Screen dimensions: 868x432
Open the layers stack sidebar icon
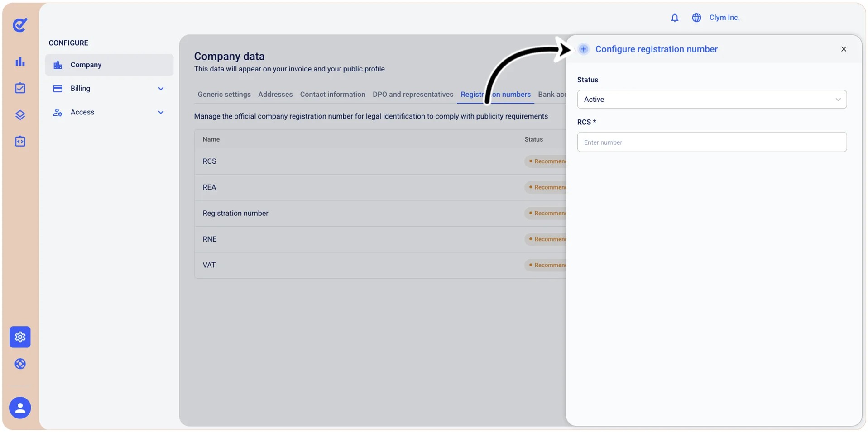[x=20, y=115]
